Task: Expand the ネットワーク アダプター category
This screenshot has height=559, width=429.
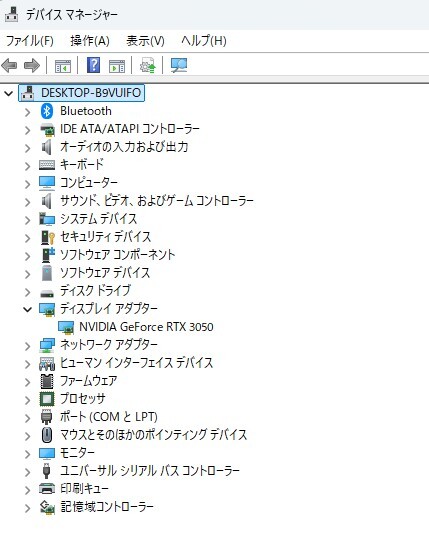Action: click(27, 345)
